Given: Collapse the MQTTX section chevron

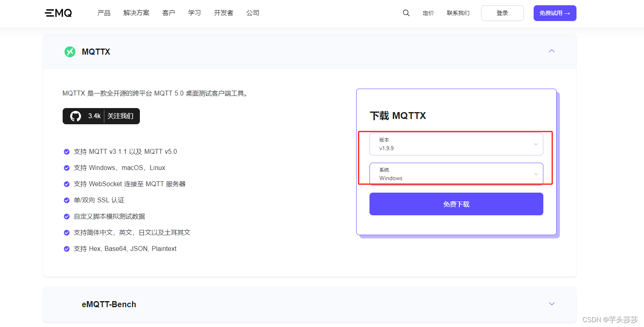Looking at the screenshot, I should tap(552, 51).
